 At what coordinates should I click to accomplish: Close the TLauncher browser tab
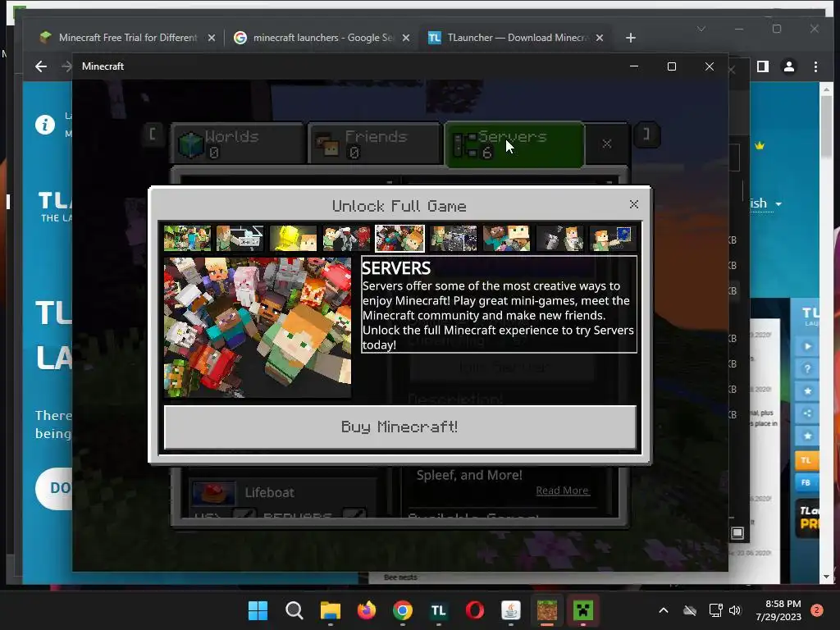tap(600, 38)
